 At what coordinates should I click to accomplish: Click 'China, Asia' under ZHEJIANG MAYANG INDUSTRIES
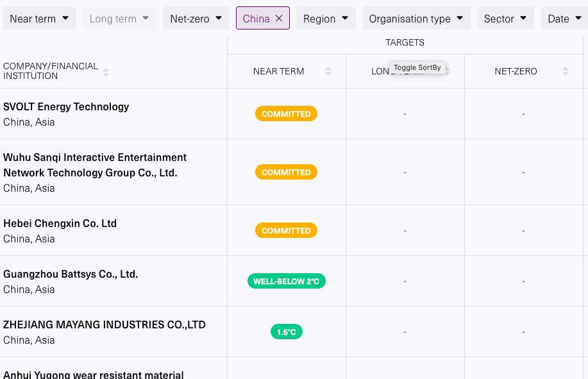click(29, 340)
